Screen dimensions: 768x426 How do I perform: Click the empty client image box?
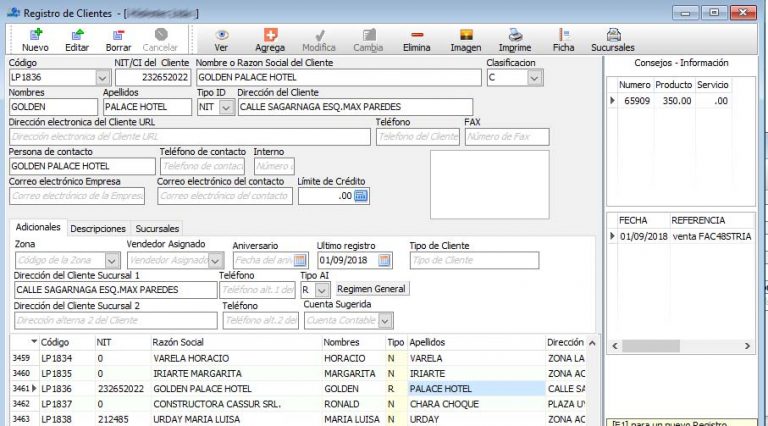pyautogui.click(x=490, y=185)
